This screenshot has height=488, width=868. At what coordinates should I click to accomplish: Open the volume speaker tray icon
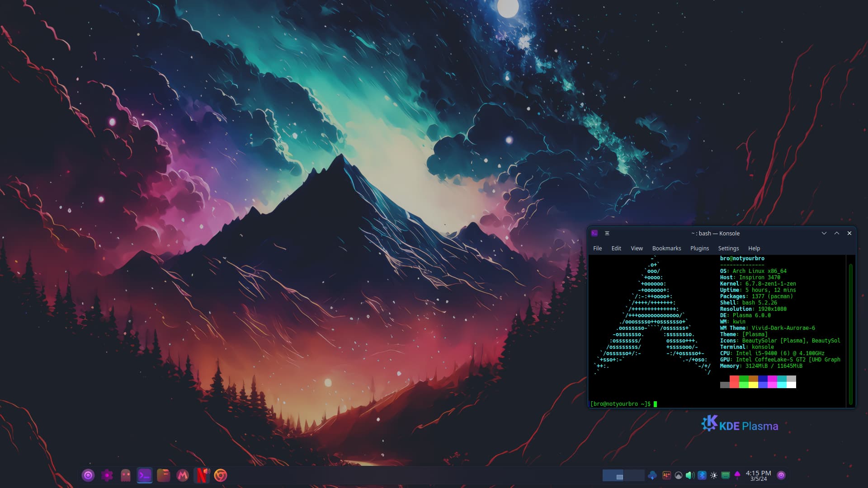click(690, 475)
